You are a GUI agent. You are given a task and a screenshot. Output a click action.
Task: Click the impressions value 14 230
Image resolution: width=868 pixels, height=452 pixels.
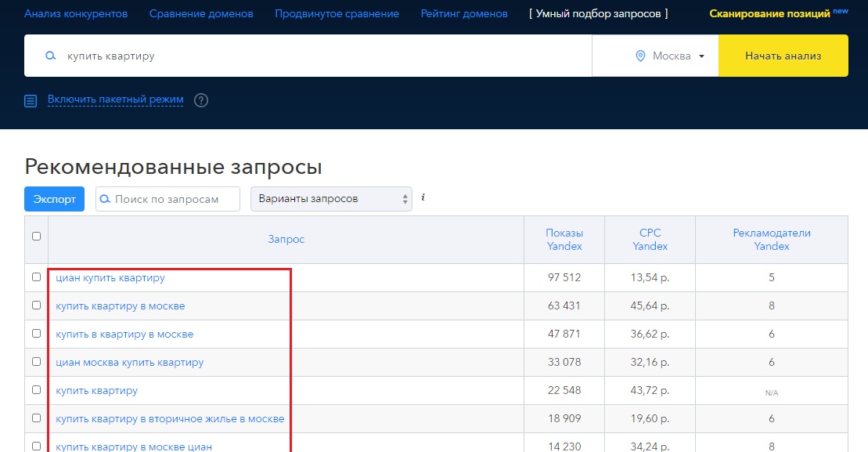pos(564,447)
